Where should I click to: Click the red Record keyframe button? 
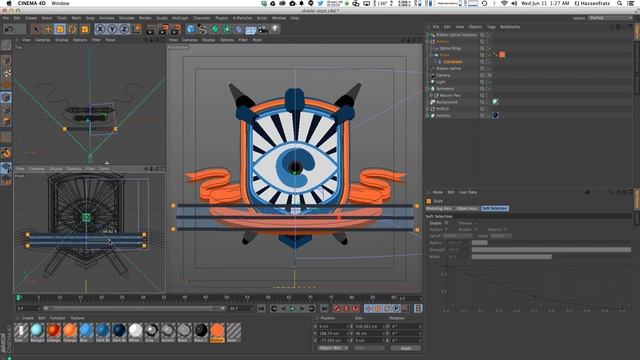[337, 309]
